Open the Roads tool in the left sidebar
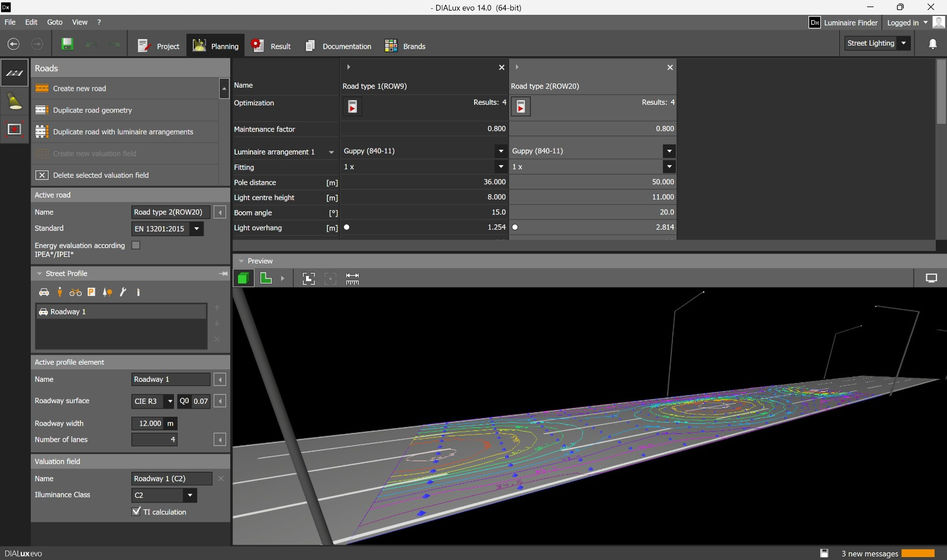Viewport: 947px width, 560px height. pos(14,73)
